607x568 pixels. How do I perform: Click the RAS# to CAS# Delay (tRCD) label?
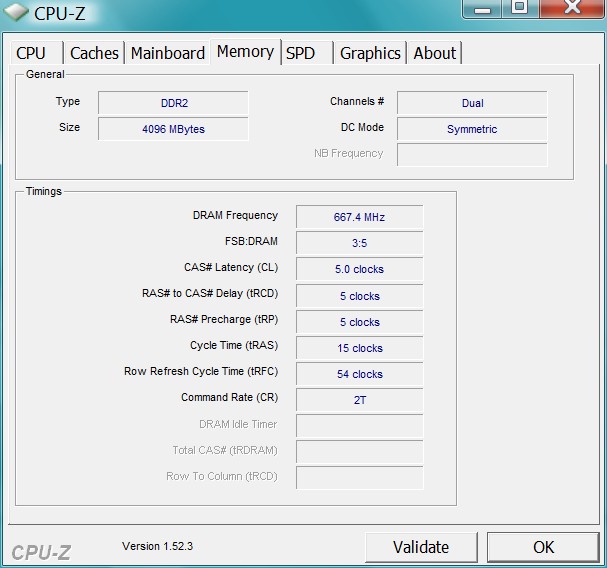click(x=210, y=293)
